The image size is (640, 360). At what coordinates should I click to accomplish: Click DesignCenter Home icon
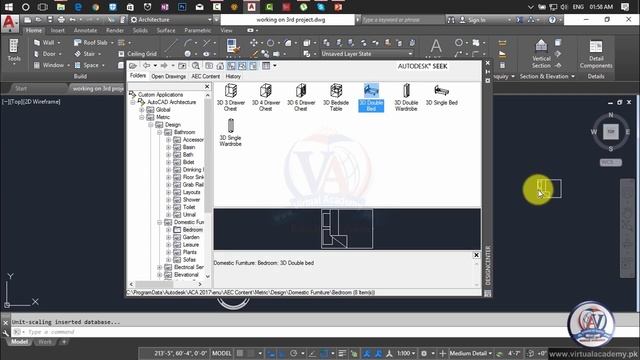(220, 66)
